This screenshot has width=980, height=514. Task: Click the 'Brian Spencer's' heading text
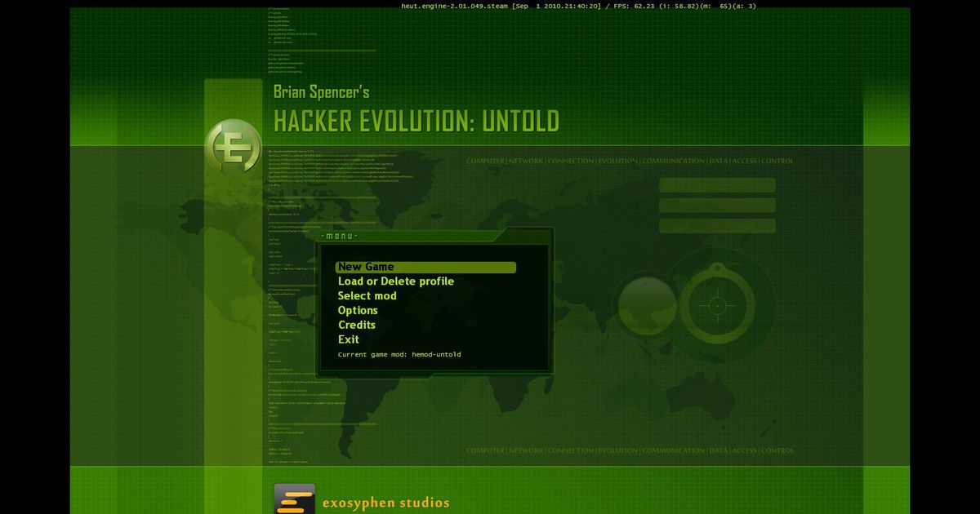322,91
